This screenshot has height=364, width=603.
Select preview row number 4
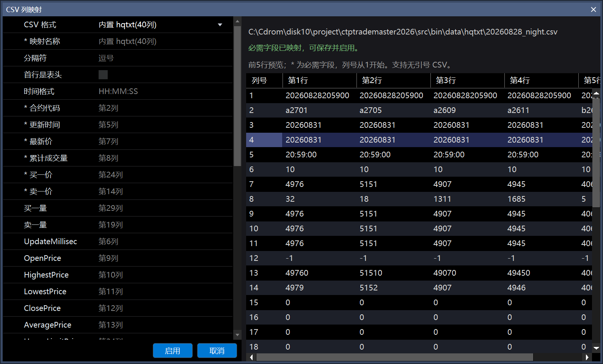click(x=264, y=140)
